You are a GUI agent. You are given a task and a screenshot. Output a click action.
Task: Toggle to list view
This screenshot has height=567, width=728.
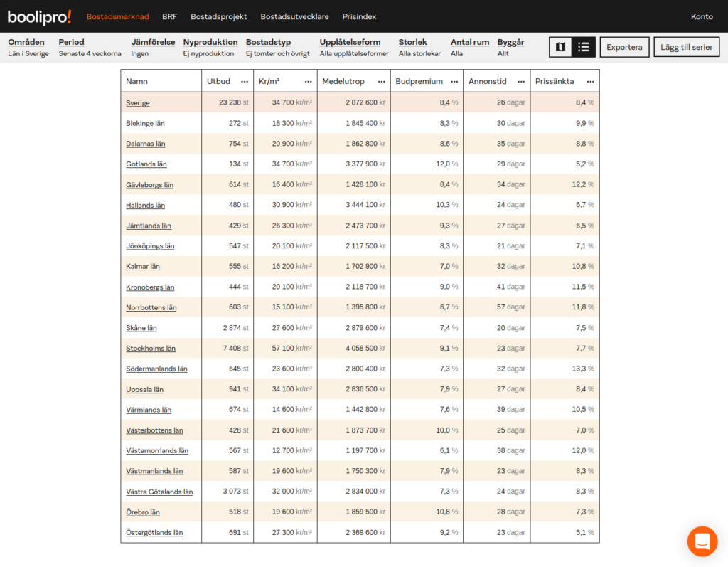coord(585,47)
